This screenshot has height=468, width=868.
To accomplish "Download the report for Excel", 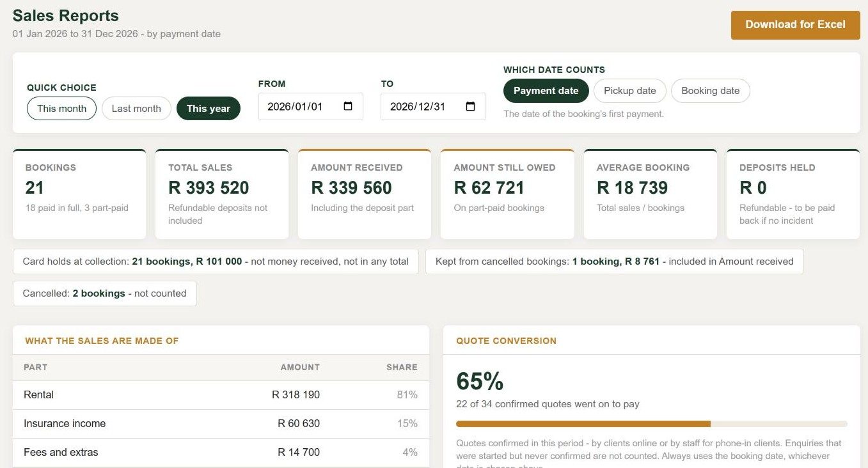I will pos(796,25).
